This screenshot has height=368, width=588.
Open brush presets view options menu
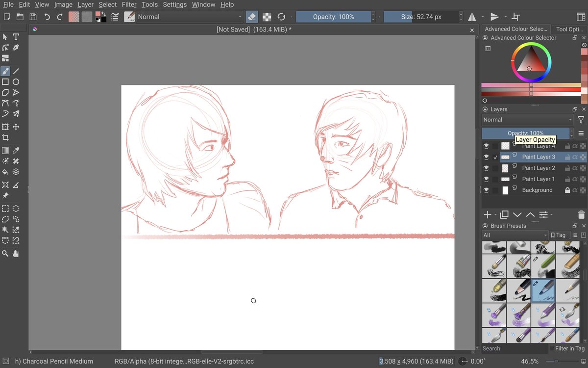pos(575,235)
